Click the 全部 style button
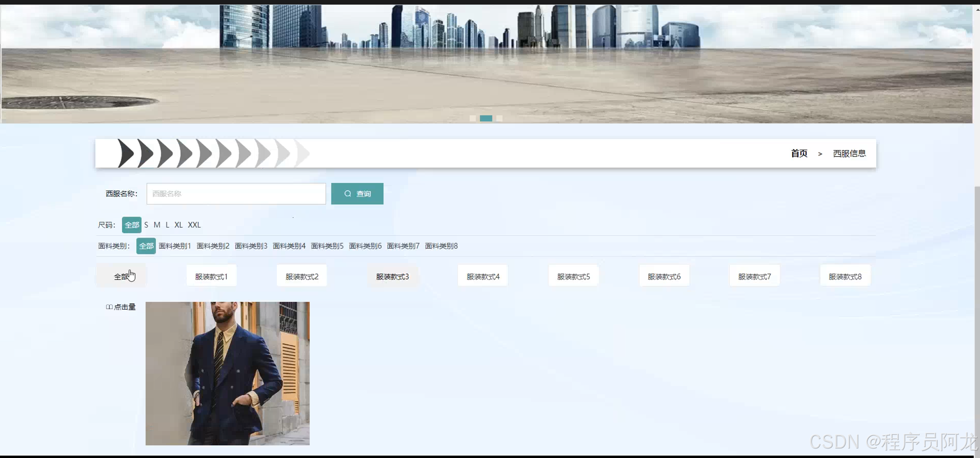Image resolution: width=980 pixels, height=458 pixels. (x=121, y=276)
